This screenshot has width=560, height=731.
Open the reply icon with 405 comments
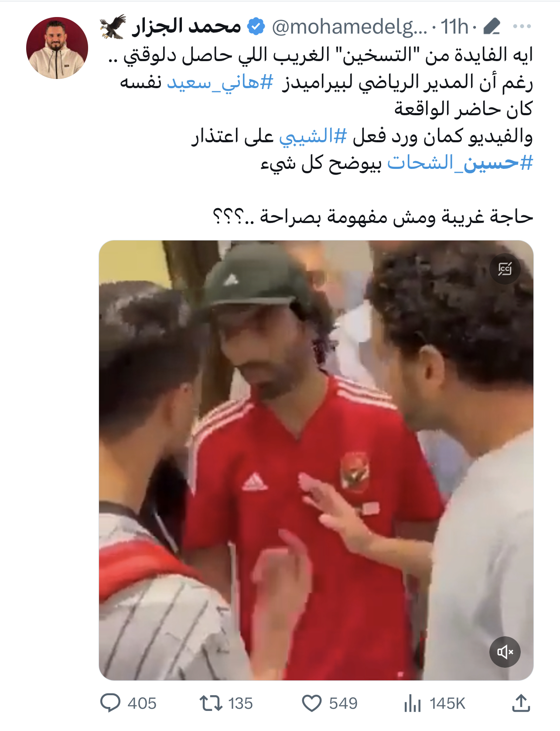(x=110, y=703)
